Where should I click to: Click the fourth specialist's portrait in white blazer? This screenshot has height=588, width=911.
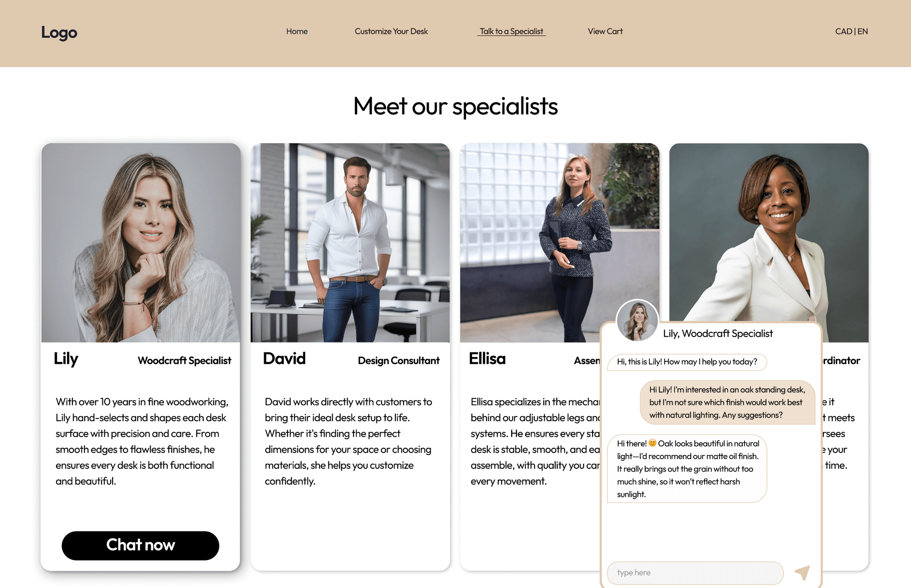tap(769, 231)
